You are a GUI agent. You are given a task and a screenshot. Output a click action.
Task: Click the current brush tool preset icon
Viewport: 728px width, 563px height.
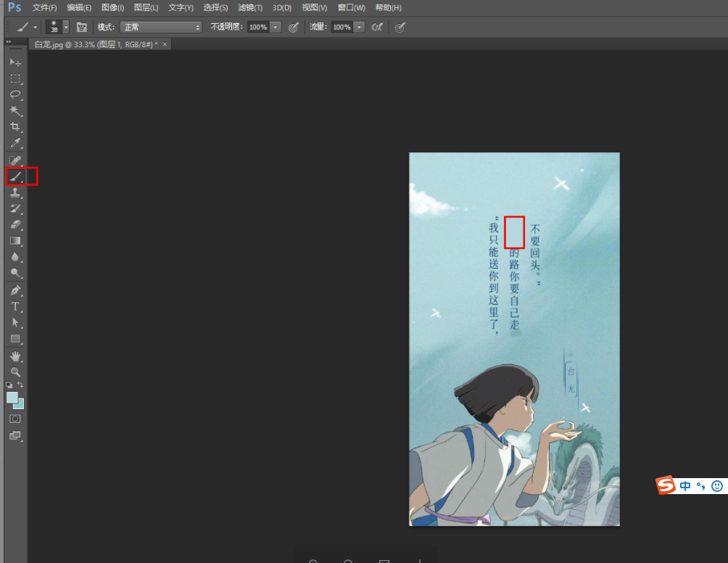click(x=22, y=27)
